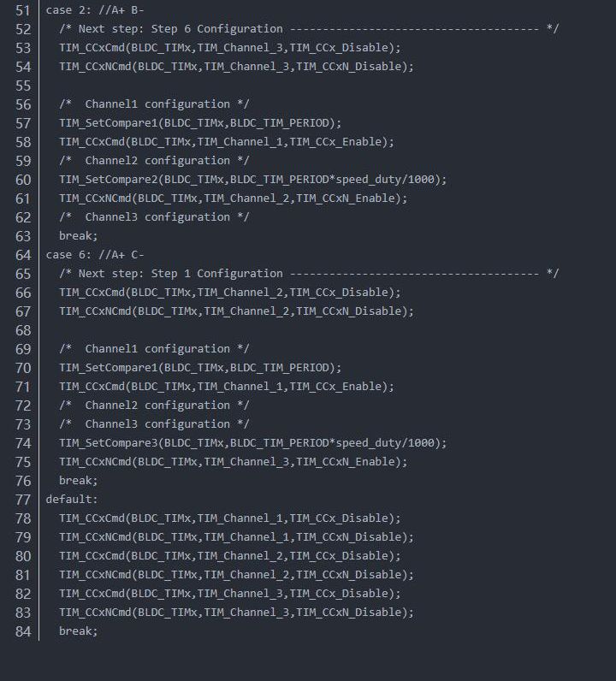Click line number 84 in the gutter
The image size is (616, 681).
coord(22,631)
